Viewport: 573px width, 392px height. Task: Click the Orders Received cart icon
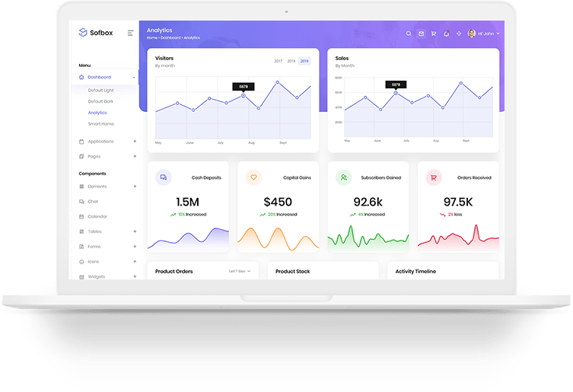[x=434, y=177]
